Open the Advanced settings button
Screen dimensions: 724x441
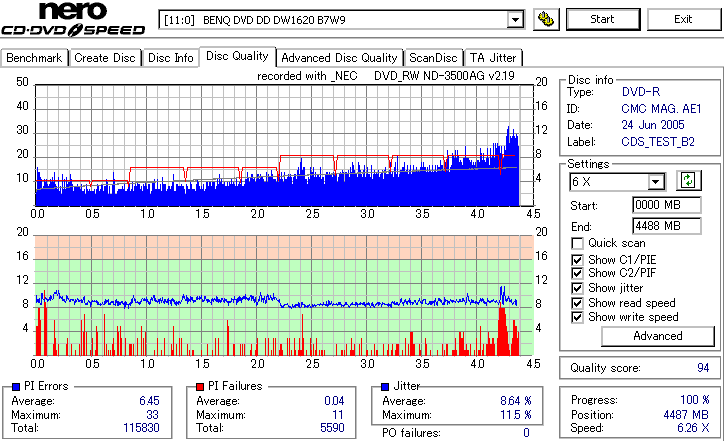coord(658,336)
